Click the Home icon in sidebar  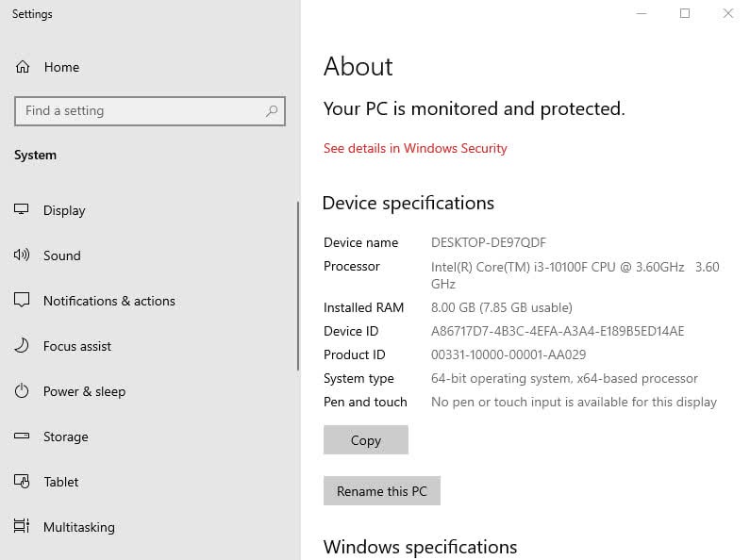click(x=22, y=67)
